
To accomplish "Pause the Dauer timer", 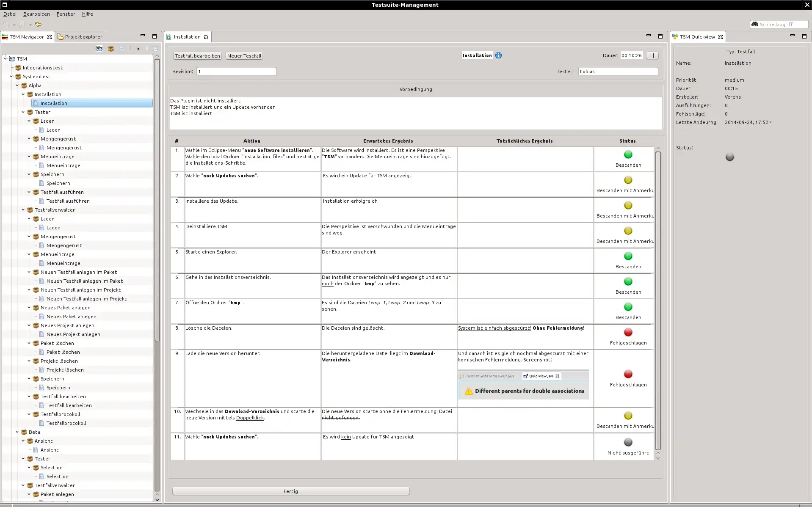I will (652, 55).
